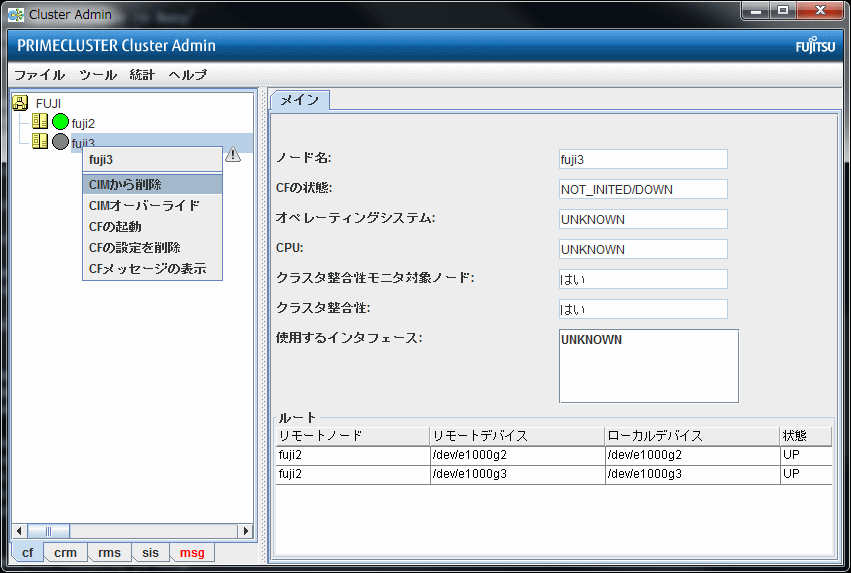
Task: Click fuji2 cell in the /dev/e1000g3 row
Action: [353, 474]
